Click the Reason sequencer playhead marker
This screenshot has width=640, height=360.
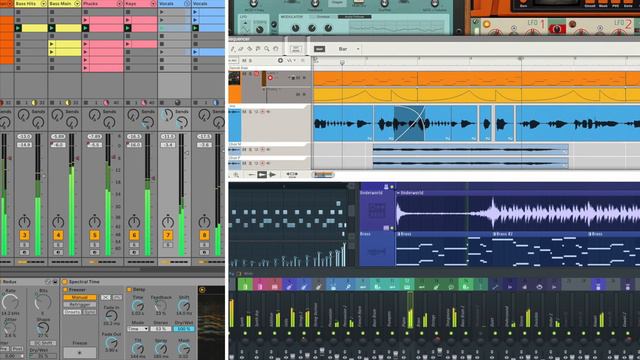click(342, 62)
